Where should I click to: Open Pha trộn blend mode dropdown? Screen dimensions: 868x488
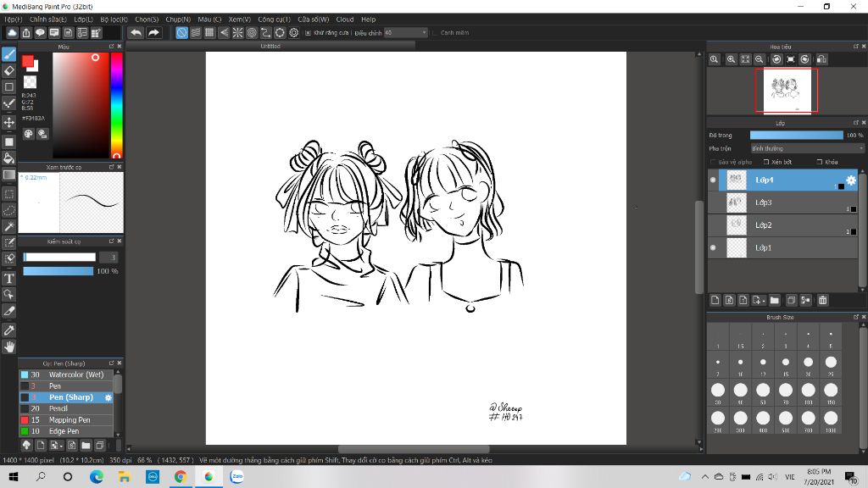[807, 148]
